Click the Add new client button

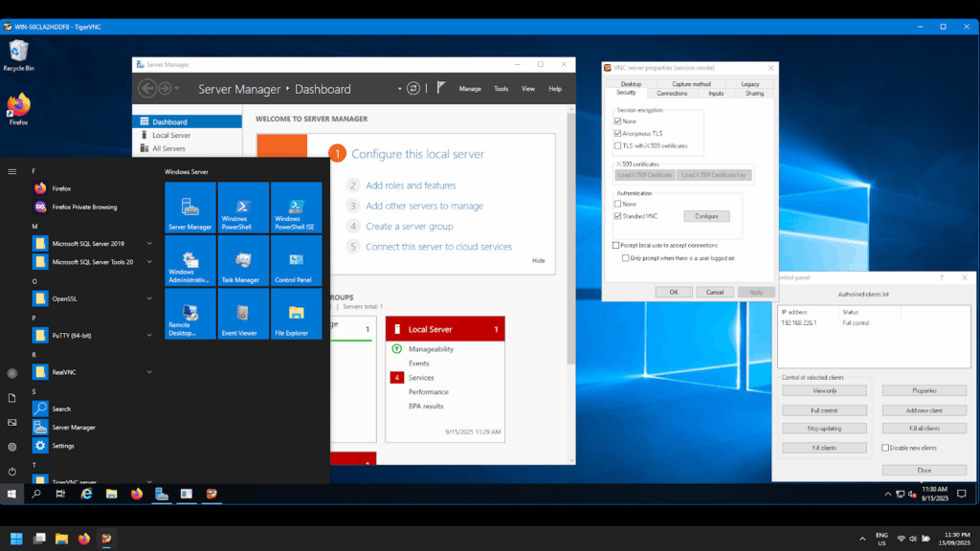924,409
